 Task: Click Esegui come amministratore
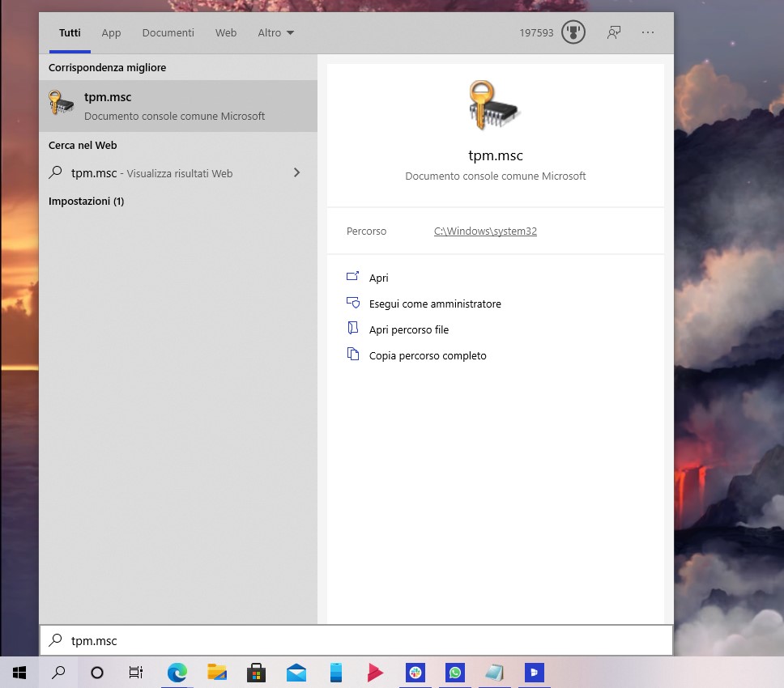click(435, 304)
